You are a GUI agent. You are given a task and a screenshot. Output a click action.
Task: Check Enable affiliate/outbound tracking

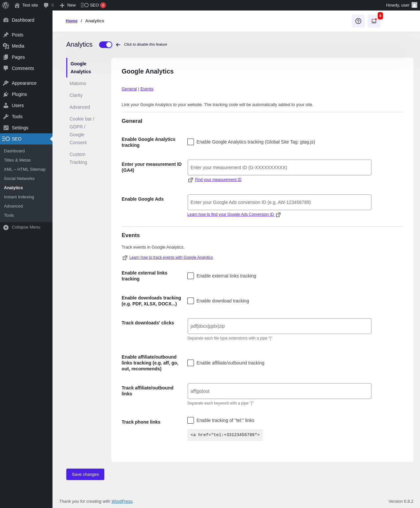point(191,363)
